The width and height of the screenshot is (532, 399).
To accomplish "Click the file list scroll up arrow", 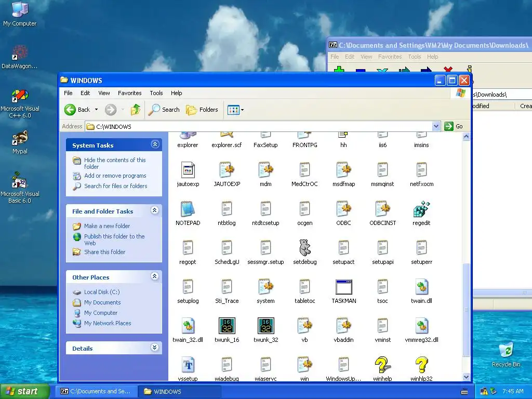I will point(466,137).
